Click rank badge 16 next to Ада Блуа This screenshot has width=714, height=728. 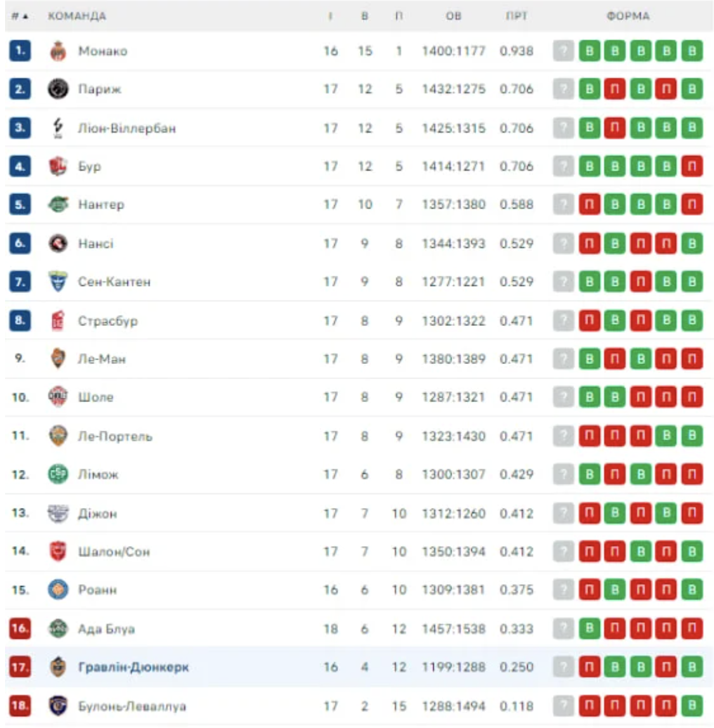[20, 629]
